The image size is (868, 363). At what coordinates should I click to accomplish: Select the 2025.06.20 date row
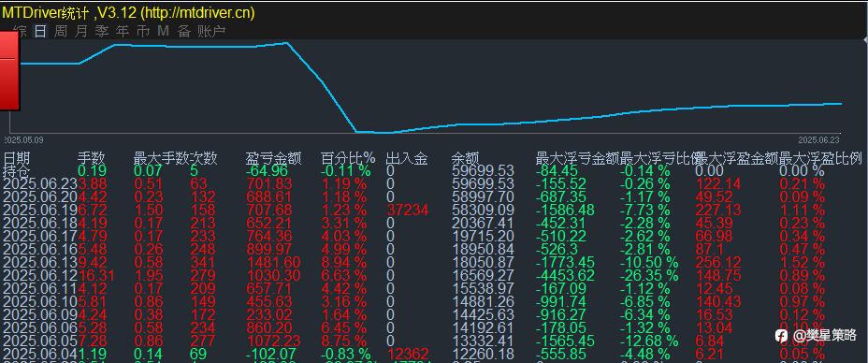40,196
